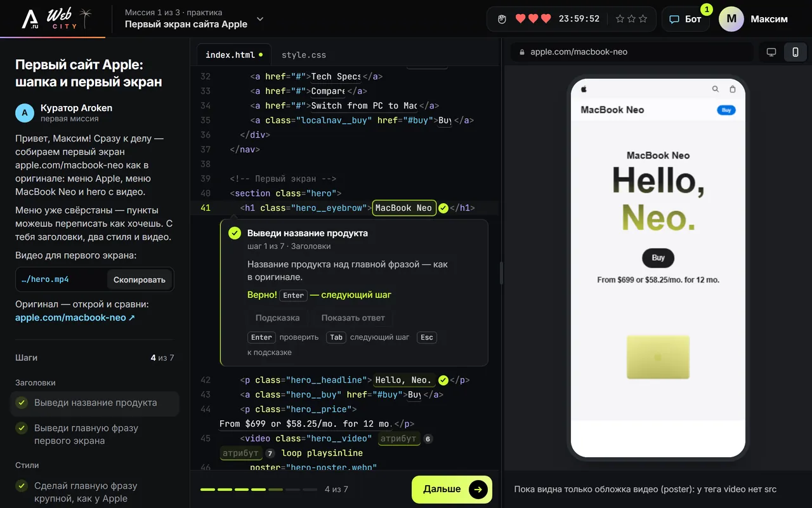Click the green check icon in hint card
The image size is (812, 508).
click(x=235, y=233)
